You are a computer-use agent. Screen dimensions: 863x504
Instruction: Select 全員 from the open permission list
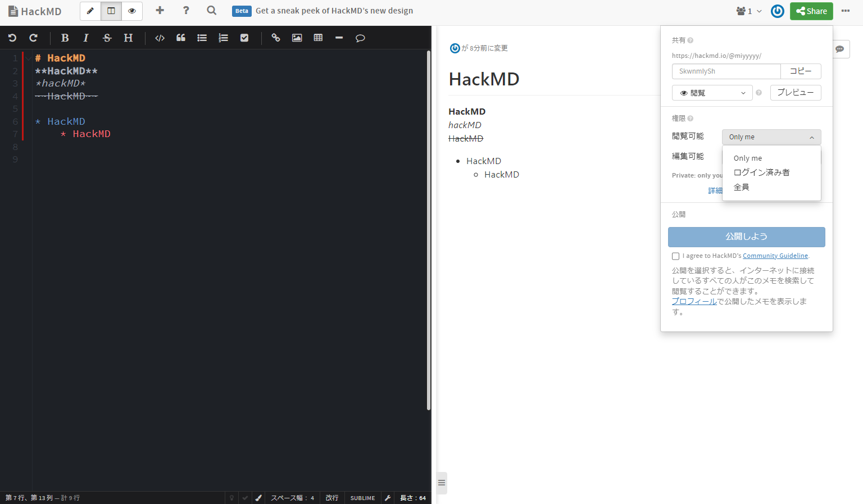[x=741, y=187]
